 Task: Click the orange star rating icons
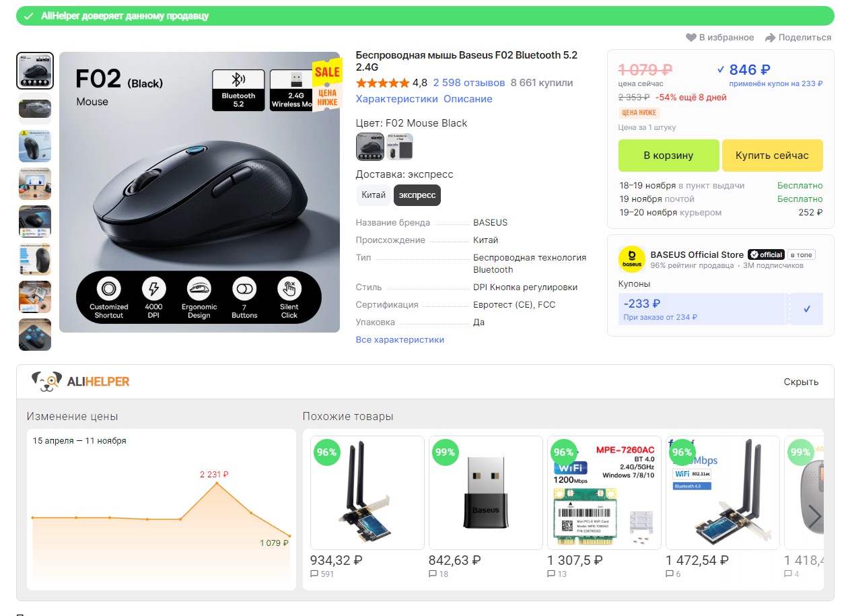[x=382, y=83]
